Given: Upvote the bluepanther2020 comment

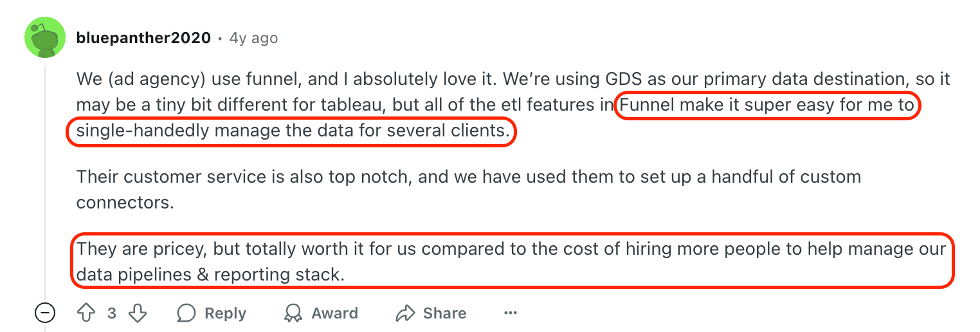Looking at the screenshot, I should [86, 313].
